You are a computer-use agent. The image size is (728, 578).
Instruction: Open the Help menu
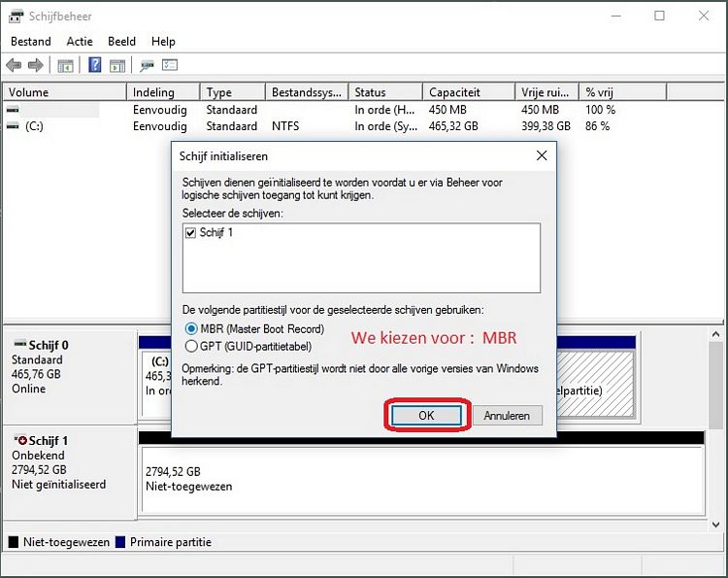[163, 42]
